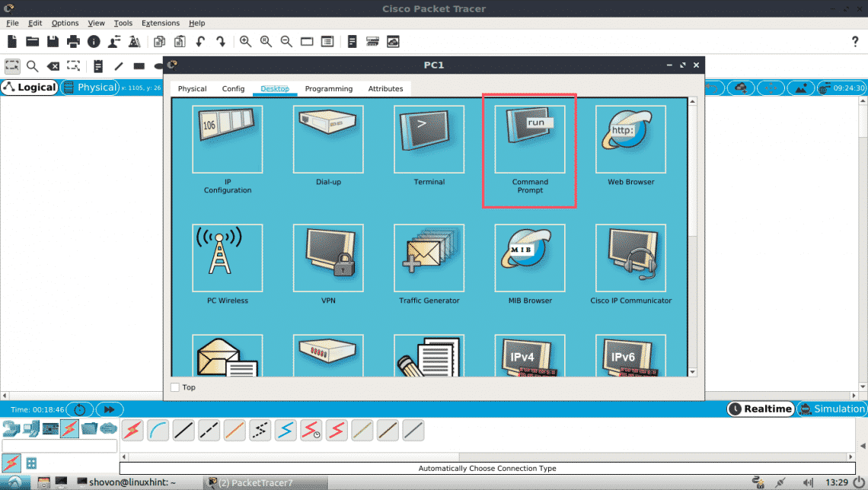Select the Copper Straight-Through cable
This screenshot has width=868, height=490.
point(183,430)
